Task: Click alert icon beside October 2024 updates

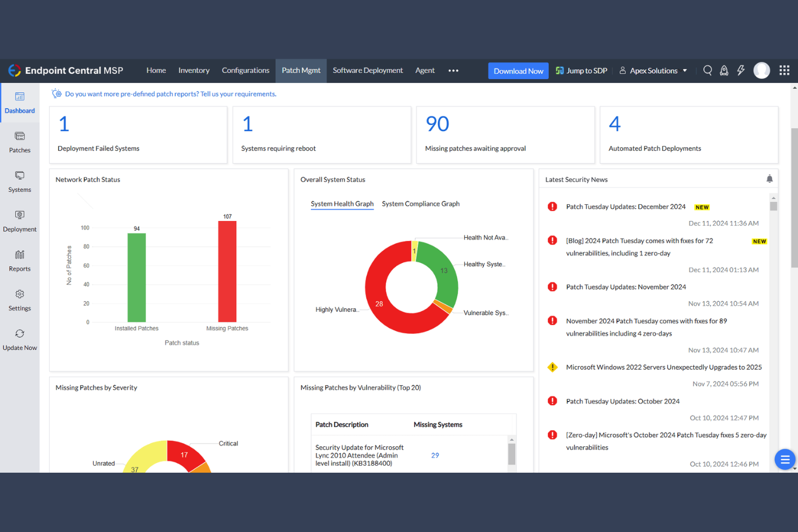Action: click(552, 401)
